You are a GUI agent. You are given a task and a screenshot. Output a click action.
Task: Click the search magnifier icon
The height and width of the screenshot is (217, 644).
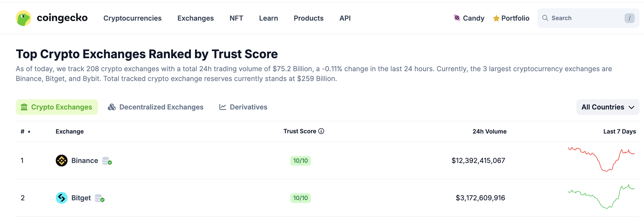click(x=545, y=18)
